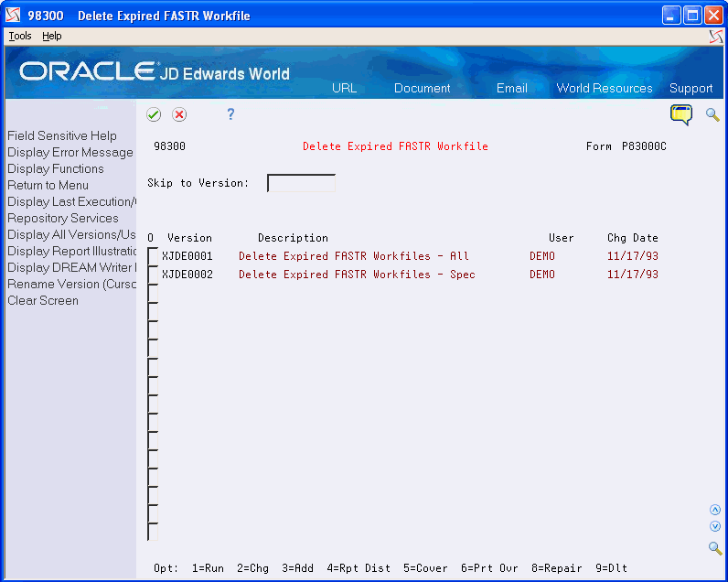Image resolution: width=728 pixels, height=582 pixels.
Task: Click the scroll down arrow icon
Action: tap(715, 526)
